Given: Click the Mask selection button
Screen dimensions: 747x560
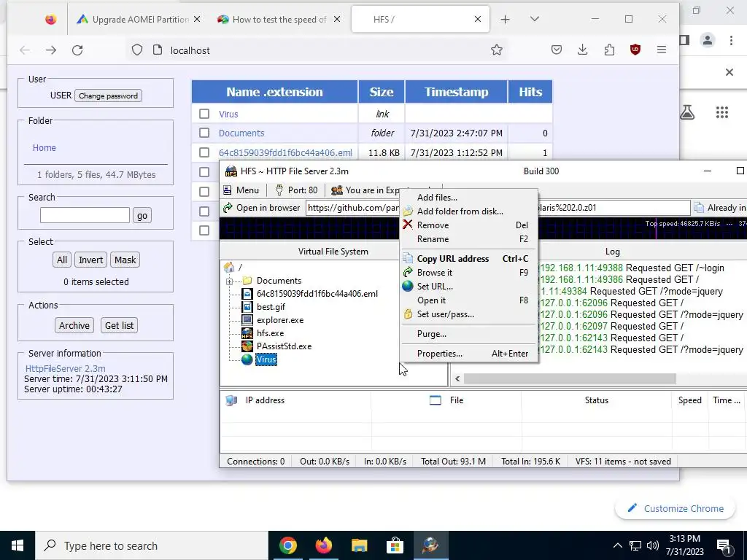Looking at the screenshot, I should 125,260.
